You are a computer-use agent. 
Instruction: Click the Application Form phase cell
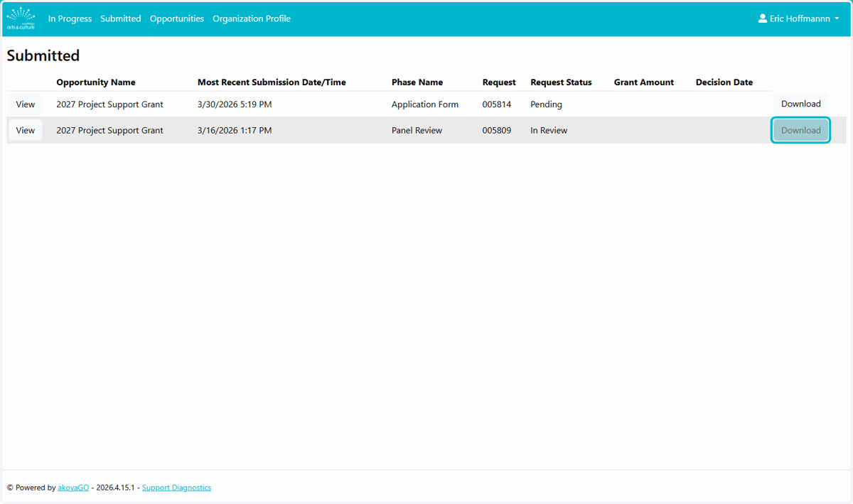[425, 104]
